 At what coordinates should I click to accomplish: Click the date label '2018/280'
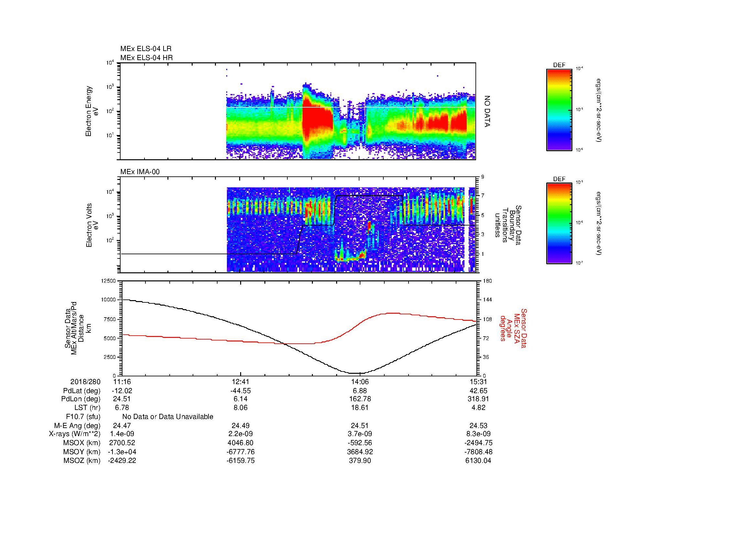click(85, 382)
